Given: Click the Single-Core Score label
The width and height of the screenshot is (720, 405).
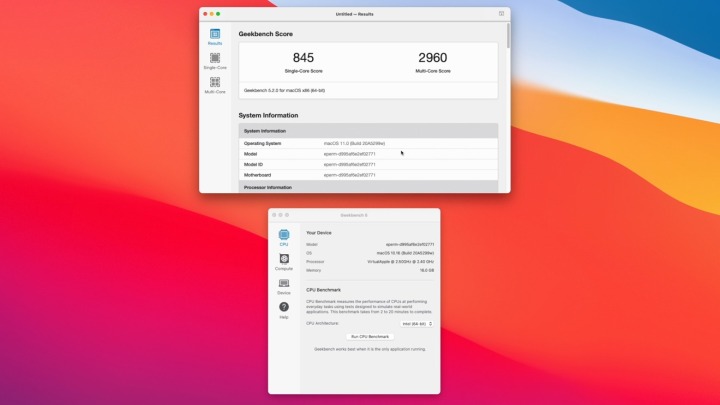Looking at the screenshot, I should 304,71.
